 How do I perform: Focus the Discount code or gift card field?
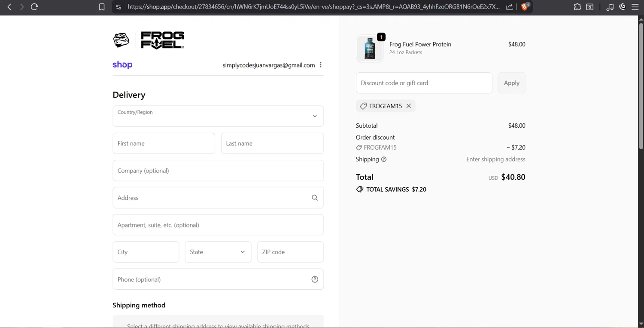tap(424, 83)
